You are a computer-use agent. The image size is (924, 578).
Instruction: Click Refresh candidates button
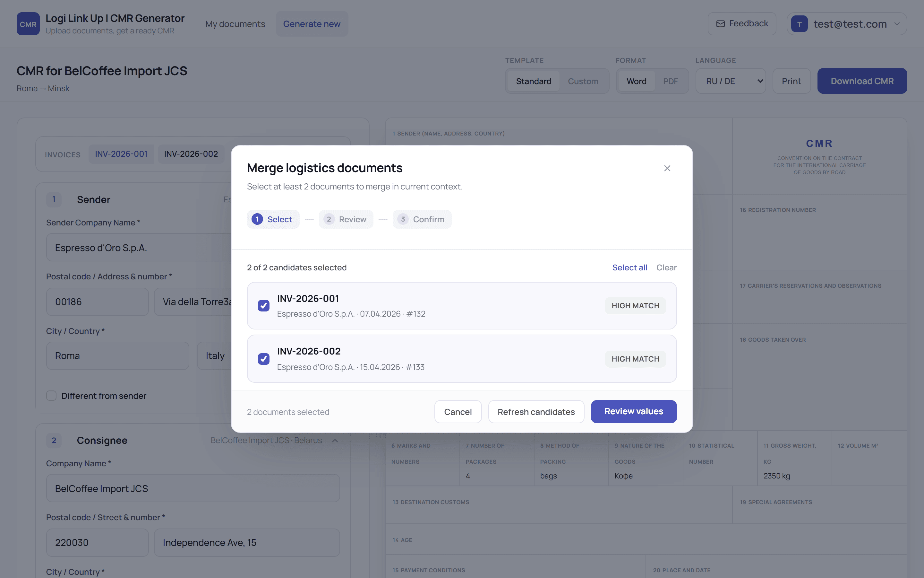point(536,412)
